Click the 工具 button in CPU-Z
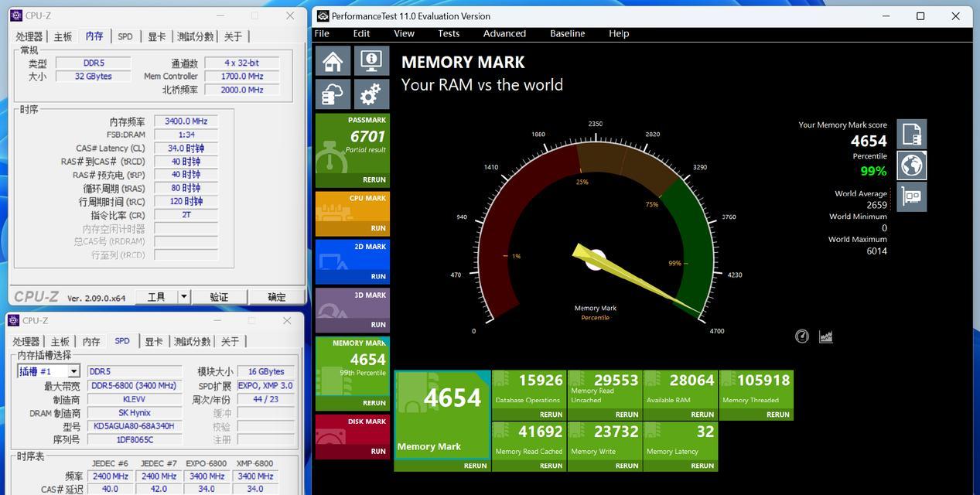The height and width of the screenshot is (495, 980). [x=157, y=297]
